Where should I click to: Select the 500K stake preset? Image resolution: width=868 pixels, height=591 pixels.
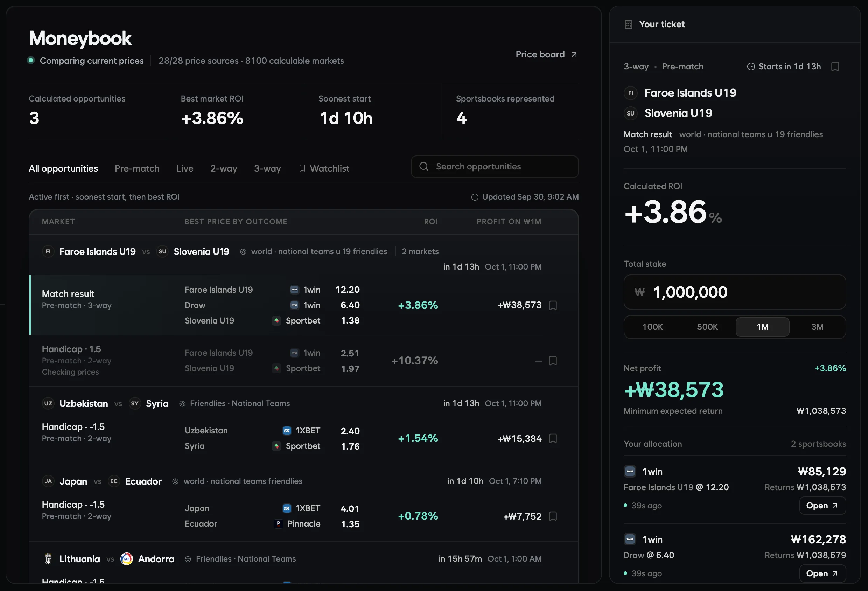[707, 327]
